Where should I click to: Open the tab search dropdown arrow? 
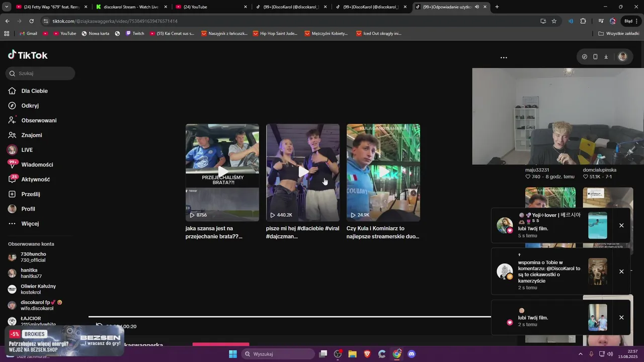pos(6,7)
